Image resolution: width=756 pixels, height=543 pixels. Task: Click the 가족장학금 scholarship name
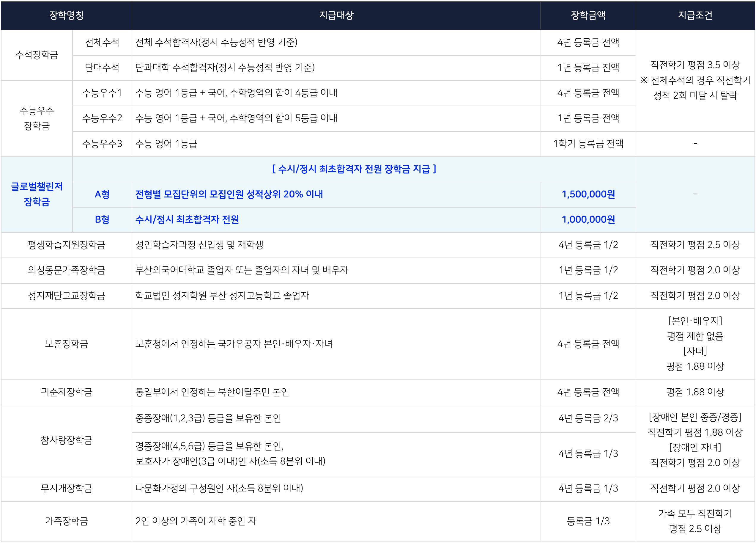click(66, 521)
